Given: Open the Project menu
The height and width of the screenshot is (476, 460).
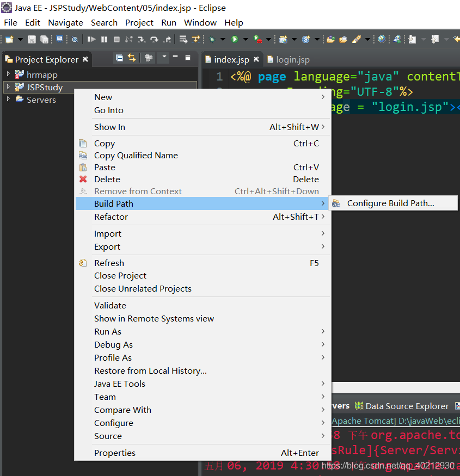Looking at the screenshot, I should pos(139,23).
